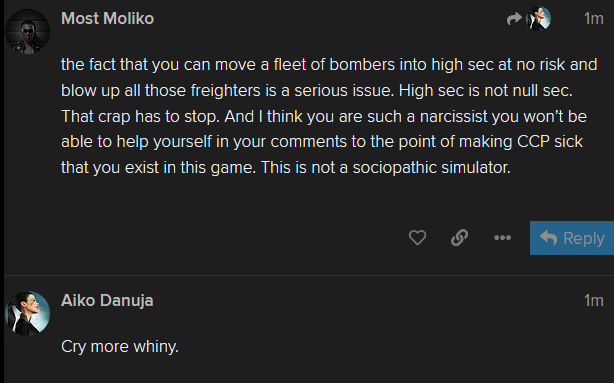The height and width of the screenshot is (383, 614).
Task: Click the Reply button on Most Moliko's post
Action: pyautogui.click(x=572, y=238)
